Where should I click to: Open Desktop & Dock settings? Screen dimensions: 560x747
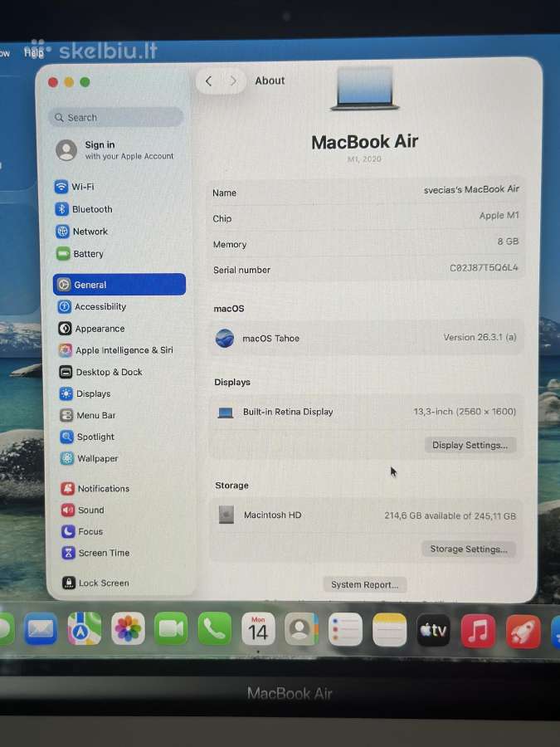(100, 372)
